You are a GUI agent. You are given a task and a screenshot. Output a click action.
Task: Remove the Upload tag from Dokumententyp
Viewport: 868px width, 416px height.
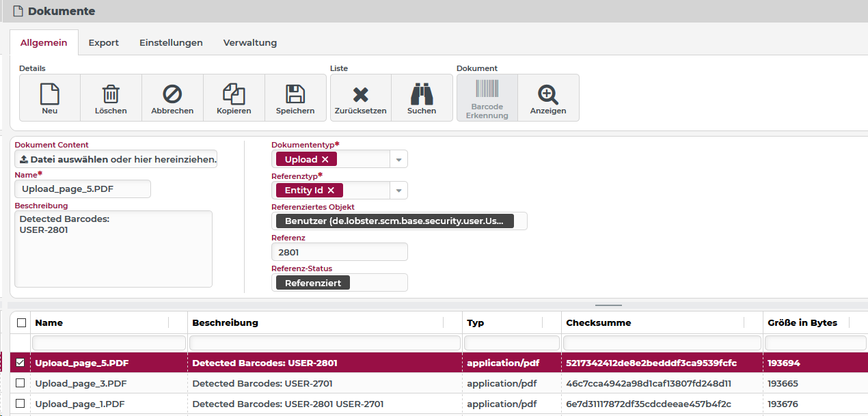pyautogui.click(x=325, y=159)
